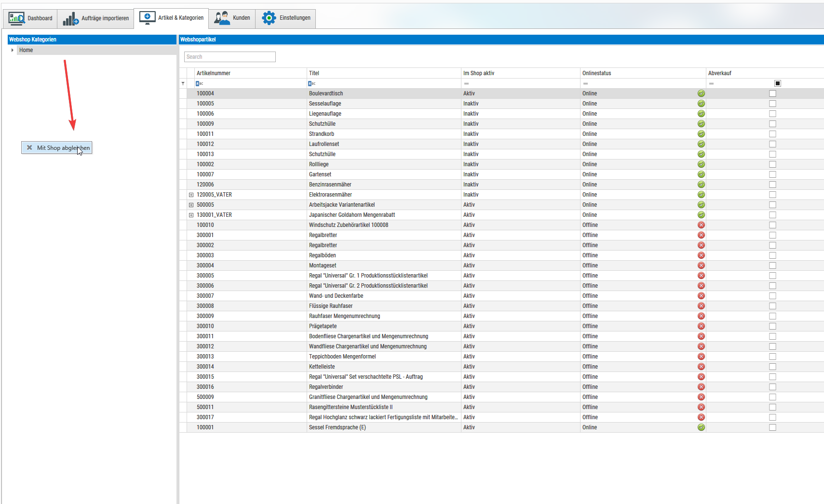Expand variants of article 500005
Viewport: 824px width, 504px height.
click(x=191, y=205)
